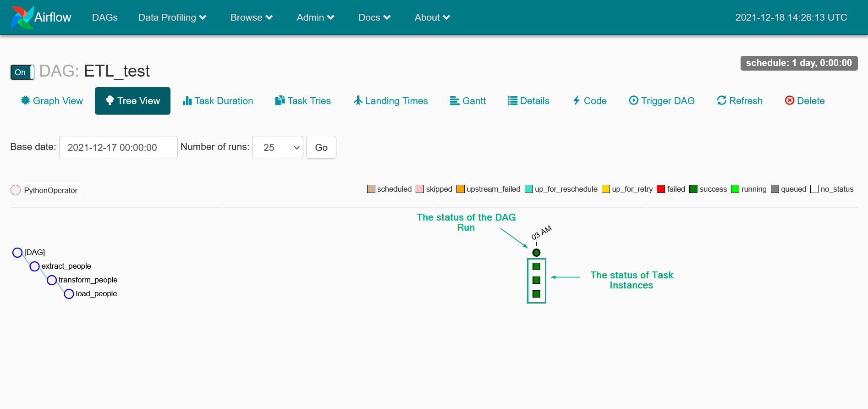Image resolution: width=868 pixels, height=409 pixels.
Task: Toggle the ETL_test DAG On switch
Action: pyautogui.click(x=22, y=72)
